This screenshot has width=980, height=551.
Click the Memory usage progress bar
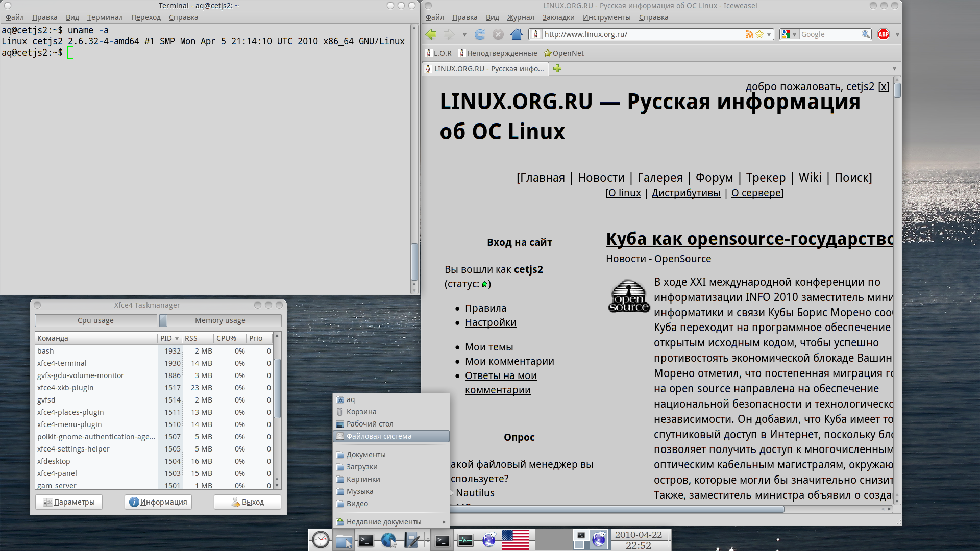tap(220, 320)
